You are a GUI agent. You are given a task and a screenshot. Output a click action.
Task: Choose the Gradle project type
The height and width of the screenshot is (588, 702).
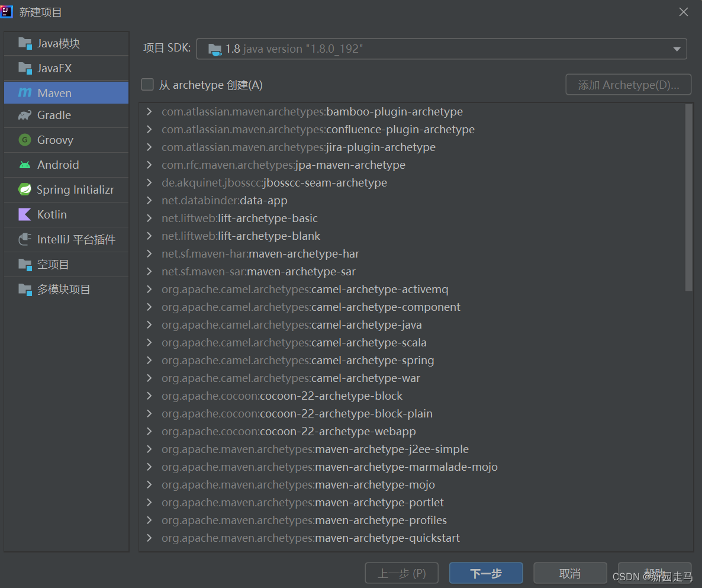tap(66, 115)
